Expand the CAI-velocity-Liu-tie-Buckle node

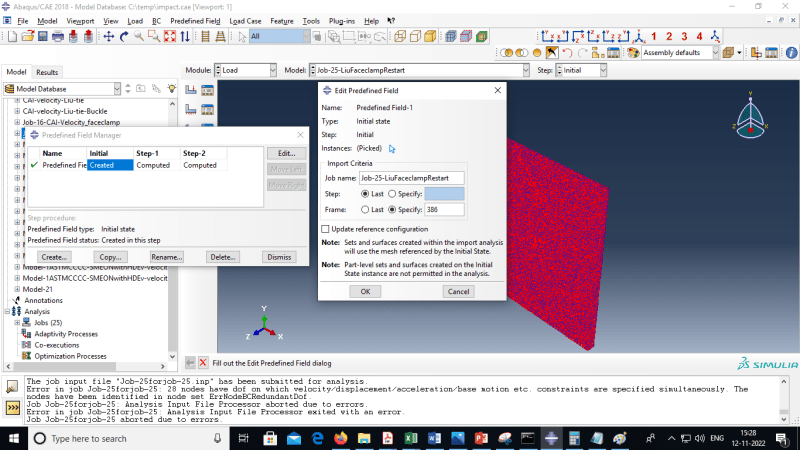(17, 111)
